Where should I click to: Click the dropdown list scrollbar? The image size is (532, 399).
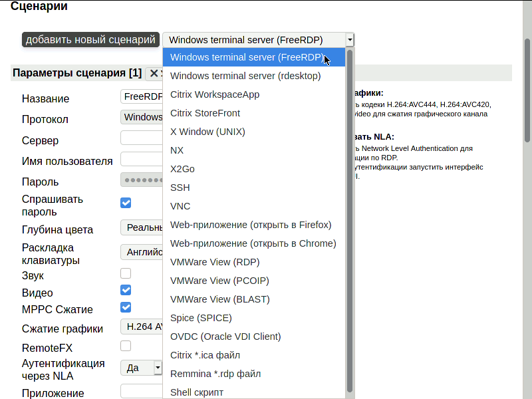coord(350,219)
